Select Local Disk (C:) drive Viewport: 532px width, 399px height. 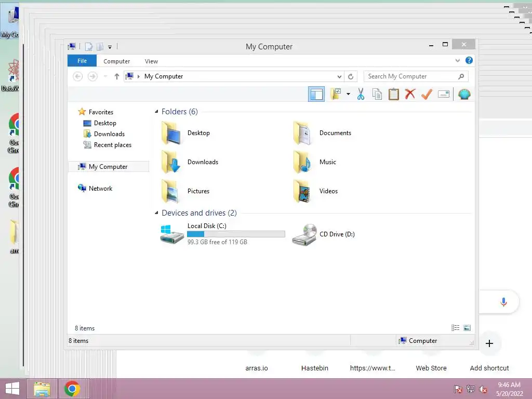tap(222, 234)
